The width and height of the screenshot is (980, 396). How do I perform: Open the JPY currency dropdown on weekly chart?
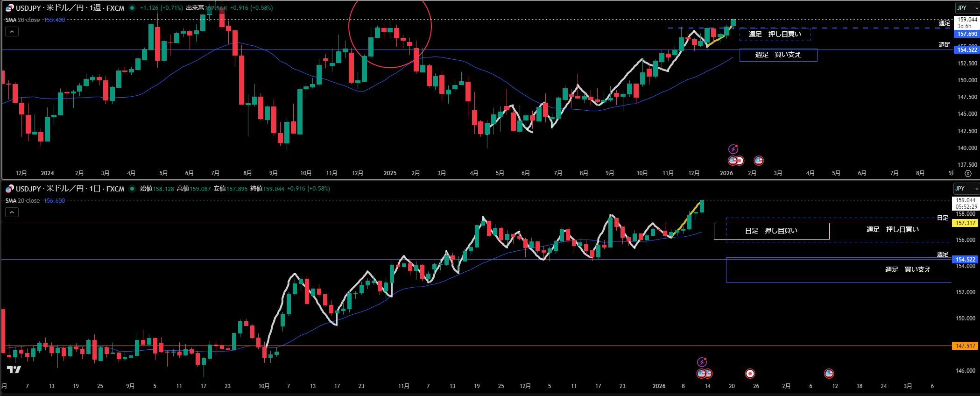[966, 8]
